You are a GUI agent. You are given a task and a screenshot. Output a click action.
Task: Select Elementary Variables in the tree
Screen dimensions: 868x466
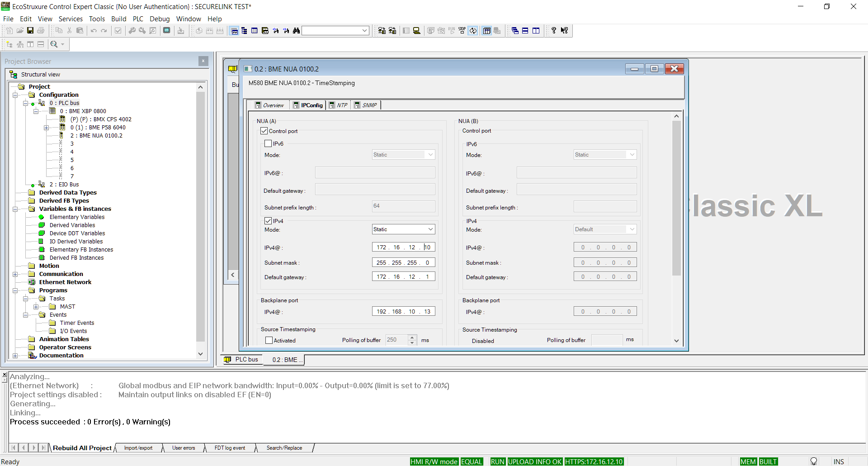coord(77,217)
